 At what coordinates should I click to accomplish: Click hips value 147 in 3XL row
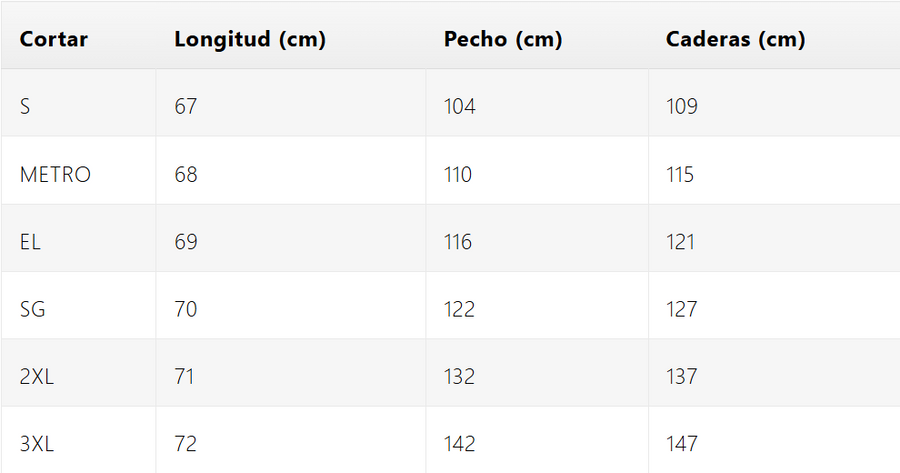pyautogui.click(x=682, y=444)
